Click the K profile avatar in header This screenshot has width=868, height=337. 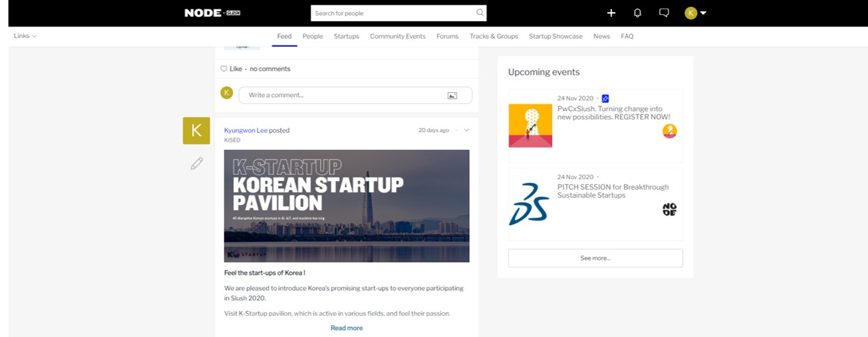pos(691,13)
